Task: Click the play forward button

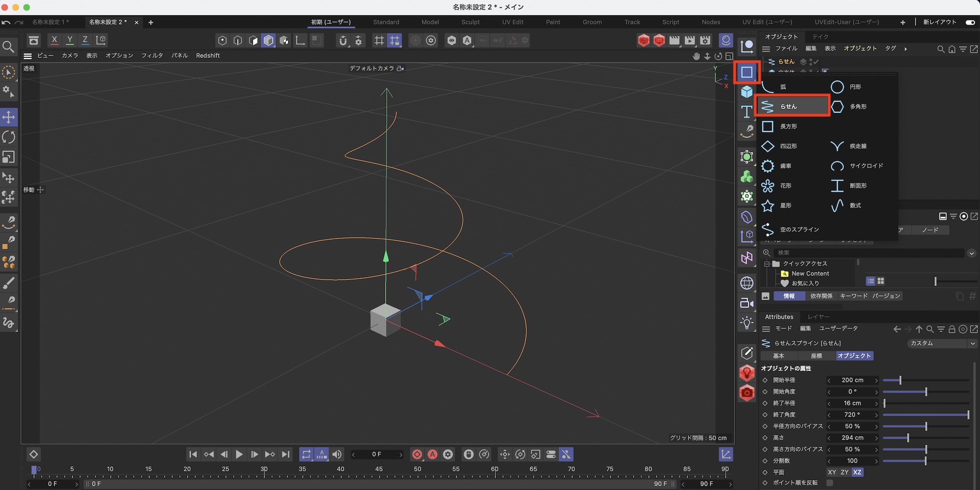Action: tap(239, 455)
